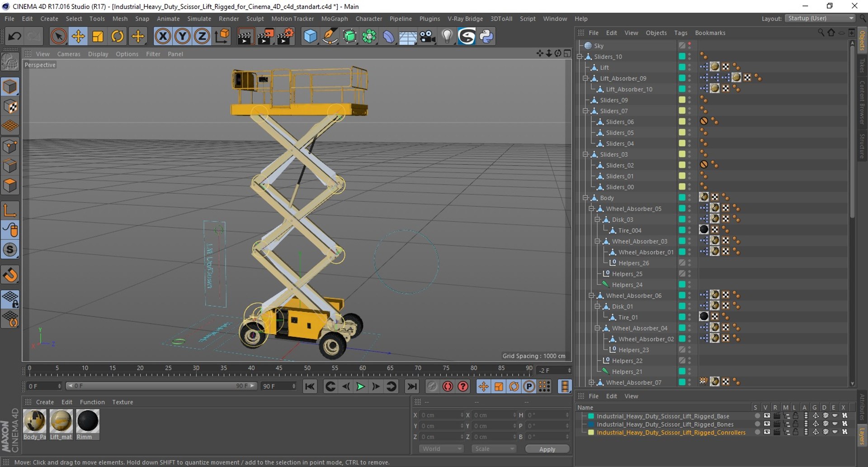Collapse the Body tree node
Viewport: 868px width, 467px height.
point(585,198)
